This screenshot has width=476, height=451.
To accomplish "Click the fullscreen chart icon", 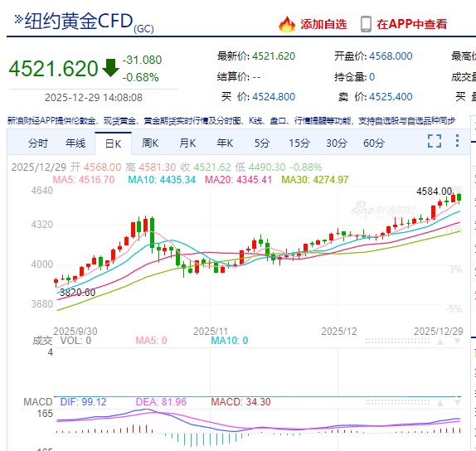I will pyautogui.click(x=435, y=141).
